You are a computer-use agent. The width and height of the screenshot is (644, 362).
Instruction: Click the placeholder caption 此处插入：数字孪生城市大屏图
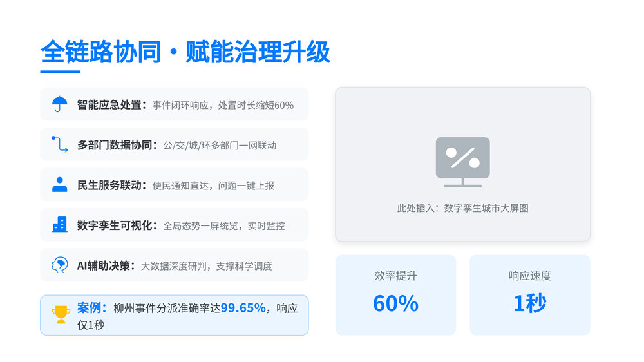pos(462,208)
